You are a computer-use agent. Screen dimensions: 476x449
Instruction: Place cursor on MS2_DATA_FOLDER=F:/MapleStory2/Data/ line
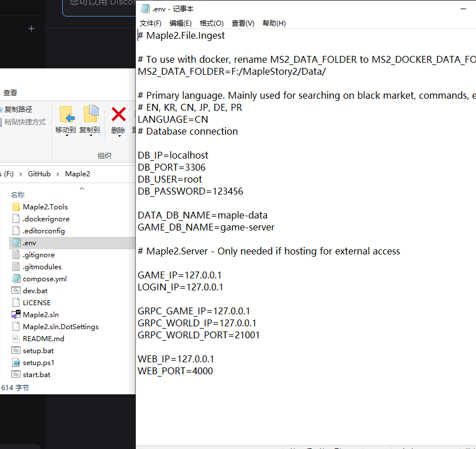click(232, 71)
